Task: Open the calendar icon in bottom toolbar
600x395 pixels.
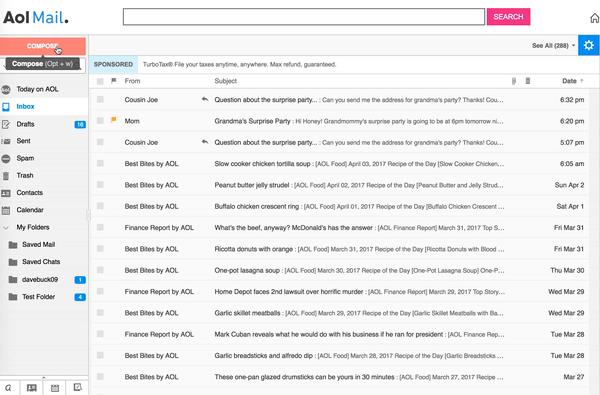Action: click(55, 388)
